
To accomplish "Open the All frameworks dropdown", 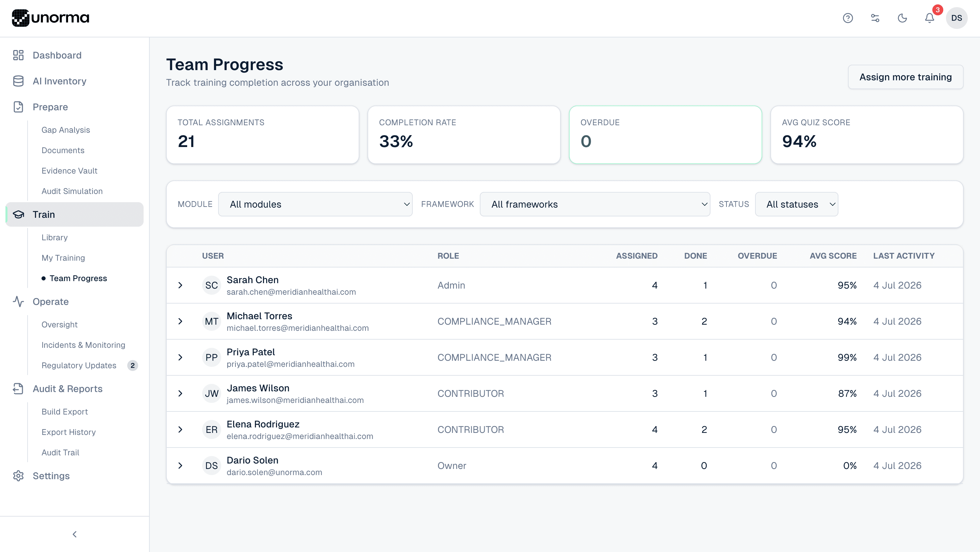I will click(594, 204).
